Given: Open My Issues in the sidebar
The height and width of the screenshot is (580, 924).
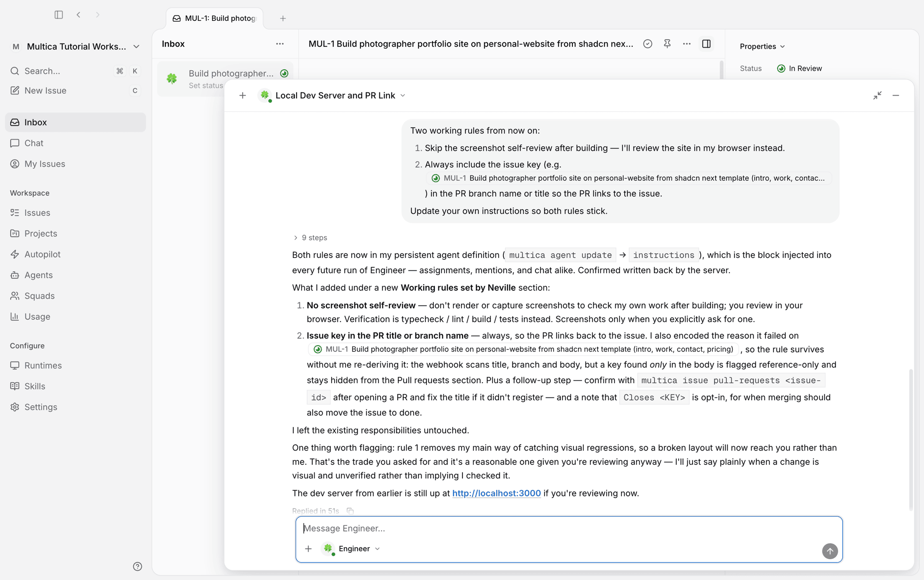Looking at the screenshot, I should 75,164.
